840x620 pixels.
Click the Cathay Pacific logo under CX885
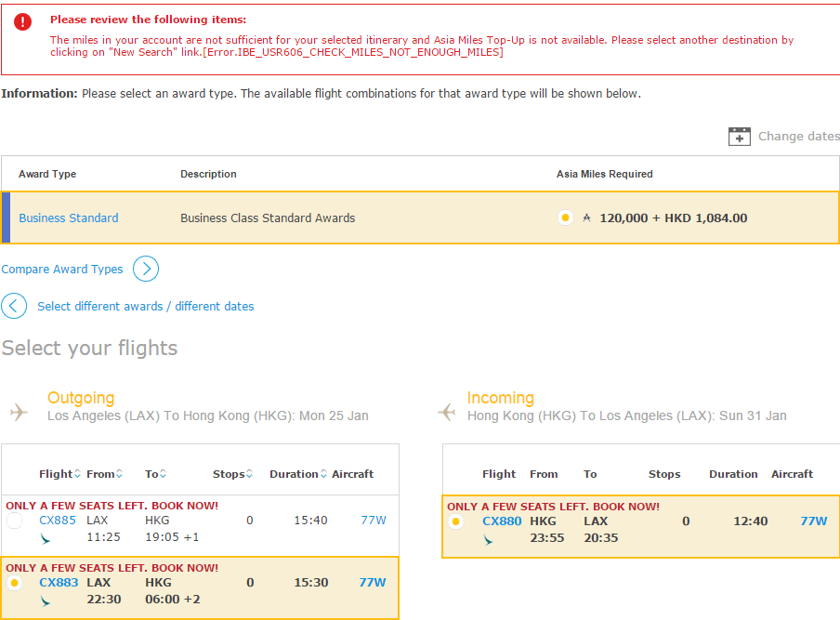(45, 538)
